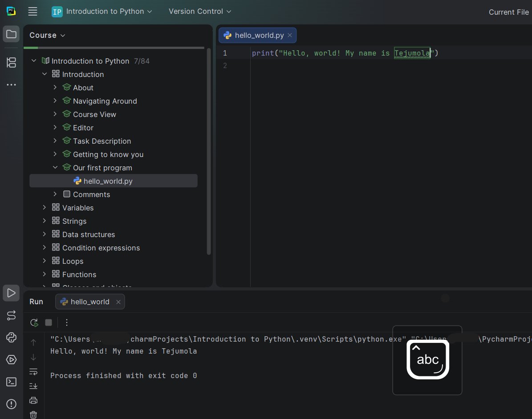Clear all console output with trash icon
The image size is (532, 419).
33,415
